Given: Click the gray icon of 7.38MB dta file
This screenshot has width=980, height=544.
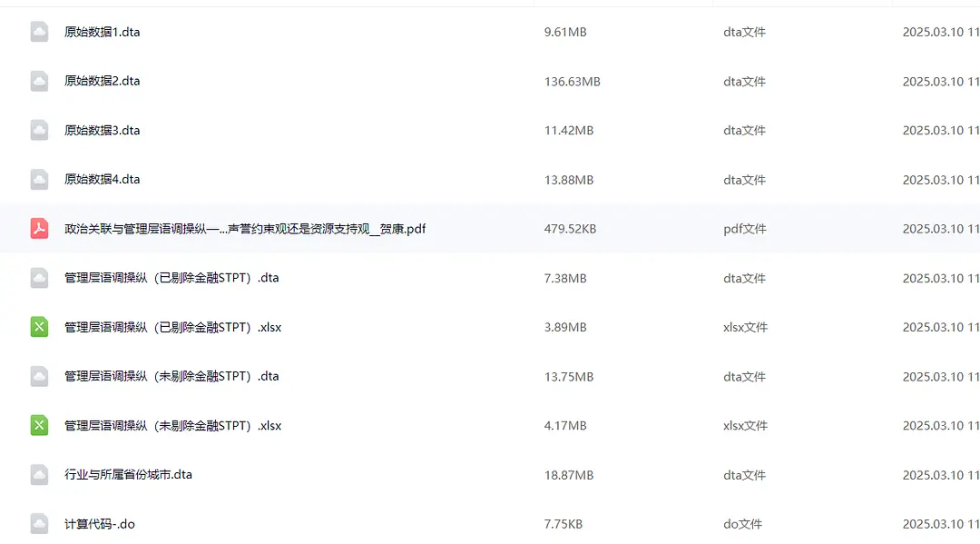Looking at the screenshot, I should 39,278.
